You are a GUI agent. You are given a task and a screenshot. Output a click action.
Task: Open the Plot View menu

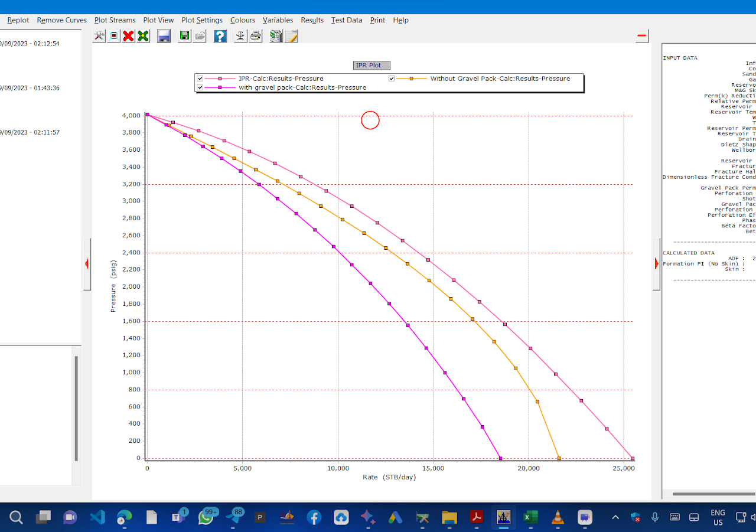click(x=158, y=20)
